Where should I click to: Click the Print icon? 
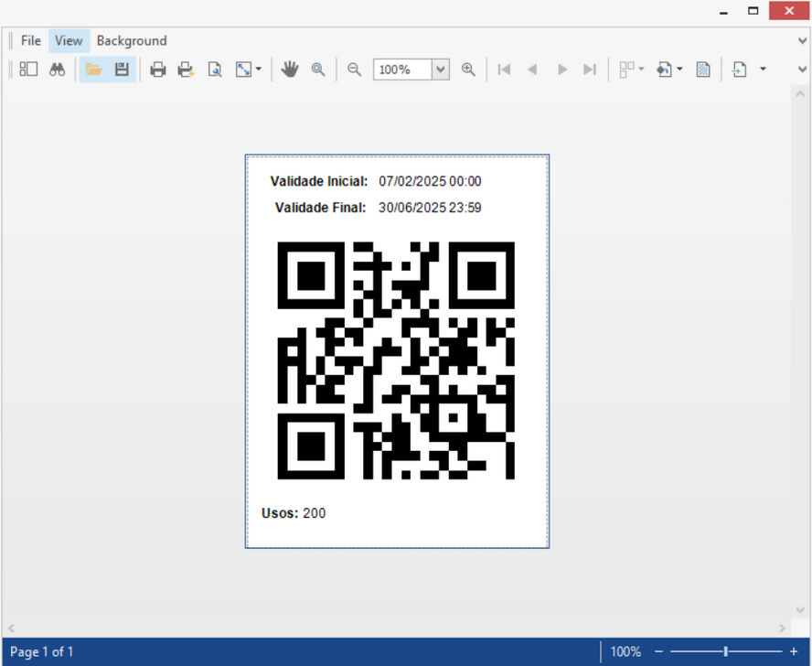(x=158, y=69)
